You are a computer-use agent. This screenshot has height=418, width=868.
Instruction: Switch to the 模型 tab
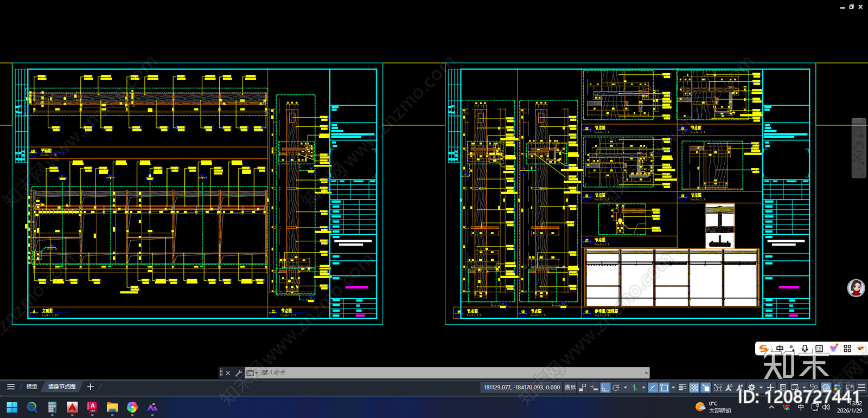(31, 387)
